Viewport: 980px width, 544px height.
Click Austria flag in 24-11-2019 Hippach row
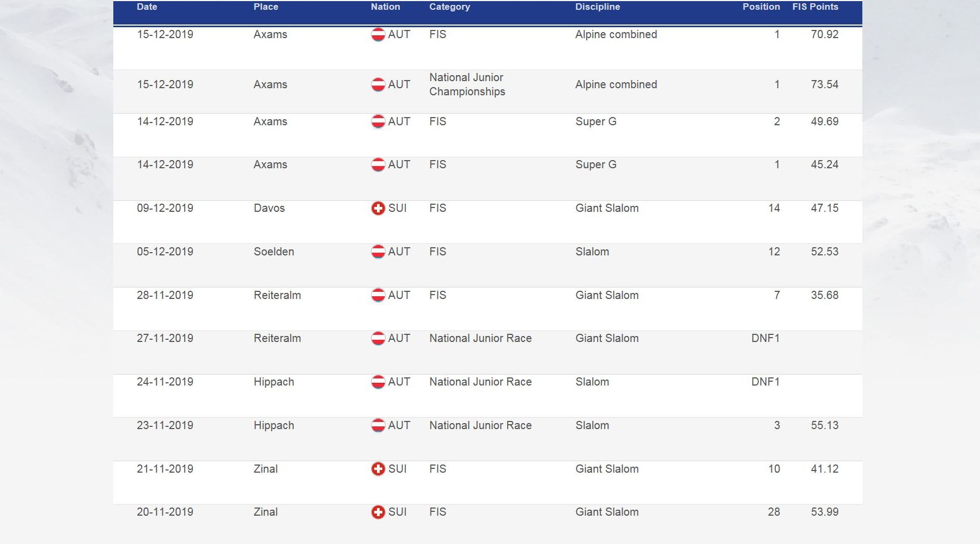[378, 382]
